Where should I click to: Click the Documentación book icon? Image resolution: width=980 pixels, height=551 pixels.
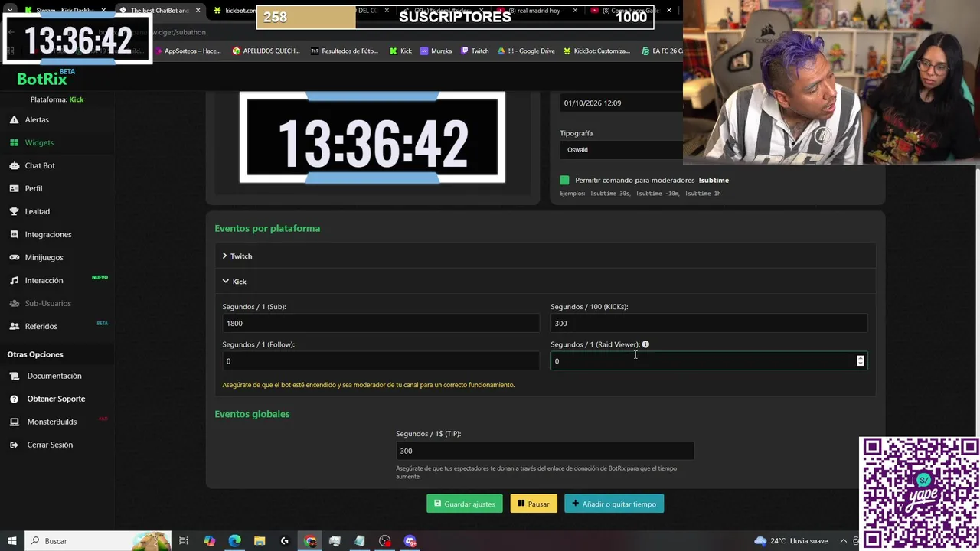14,376
